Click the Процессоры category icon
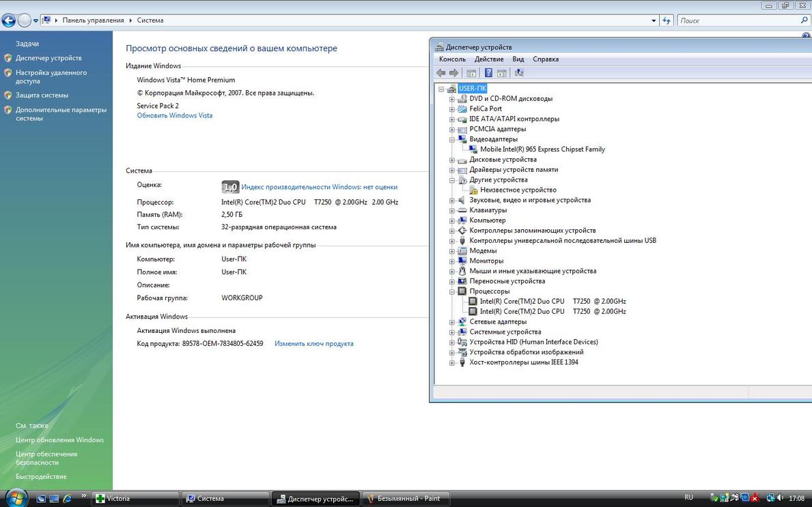812x507 pixels. tap(462, 291)
